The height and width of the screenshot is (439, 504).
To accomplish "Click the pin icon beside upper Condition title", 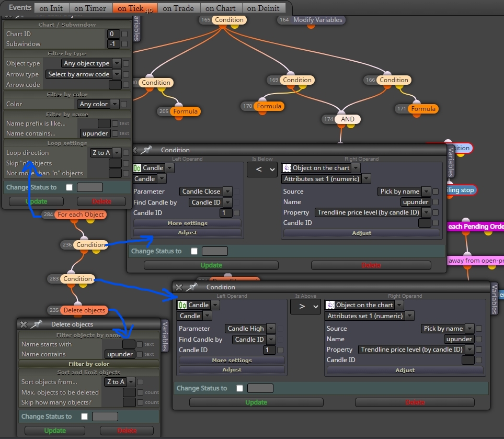I will pyautogui.click(x=146, y=150).
